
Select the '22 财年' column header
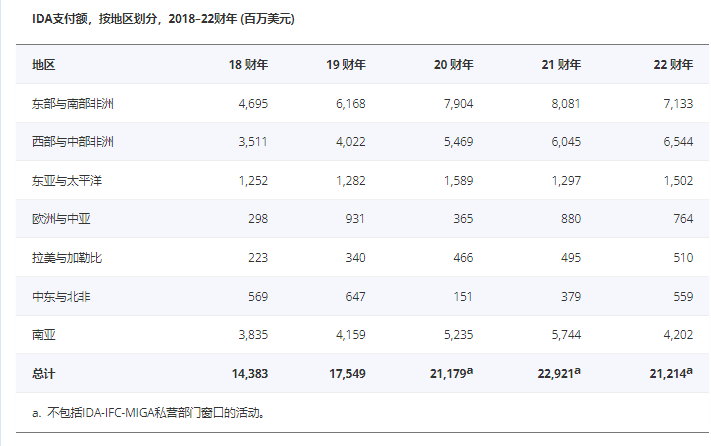pos(673,65)
